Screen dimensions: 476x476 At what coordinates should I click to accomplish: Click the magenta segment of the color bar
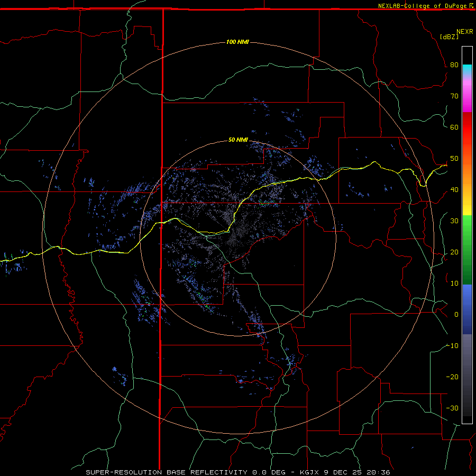(x=467, y=97)
